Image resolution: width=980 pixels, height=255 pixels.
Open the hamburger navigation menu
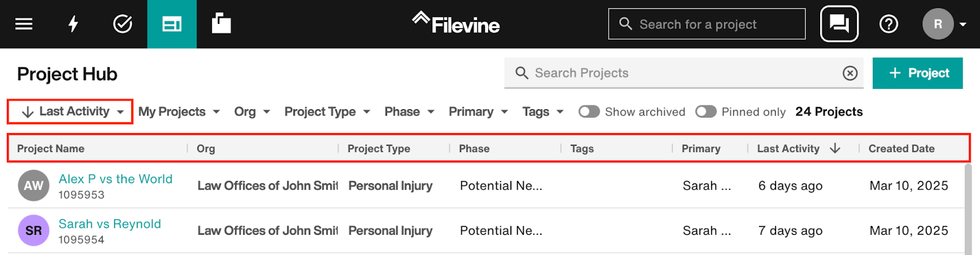pos(24,24)
